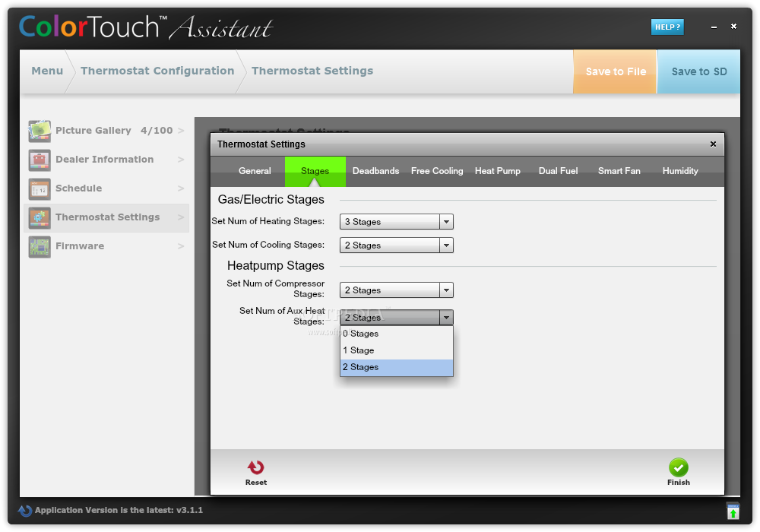760x532 pixels.
Task: Click the arrow next to Picture Gallery
Action: coord(181,131)
